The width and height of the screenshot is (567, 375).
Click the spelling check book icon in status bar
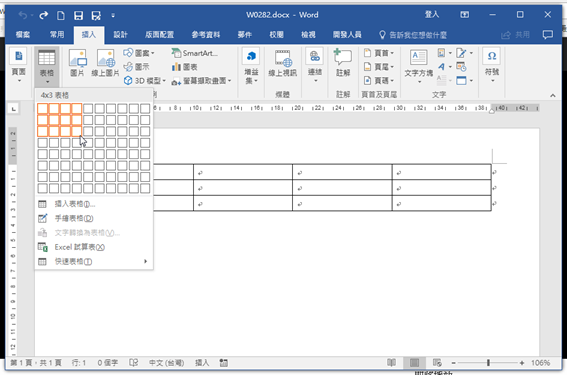tap(133, 362)
